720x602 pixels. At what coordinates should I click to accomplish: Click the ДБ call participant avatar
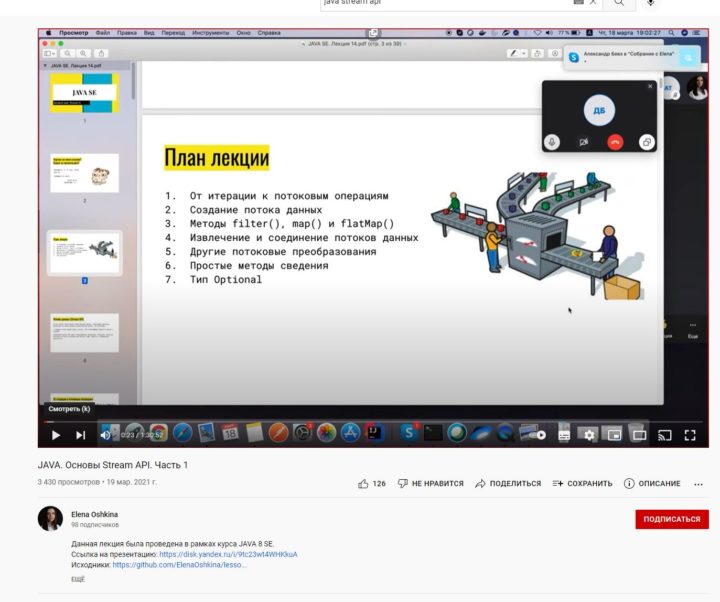(x=599, y=110)
